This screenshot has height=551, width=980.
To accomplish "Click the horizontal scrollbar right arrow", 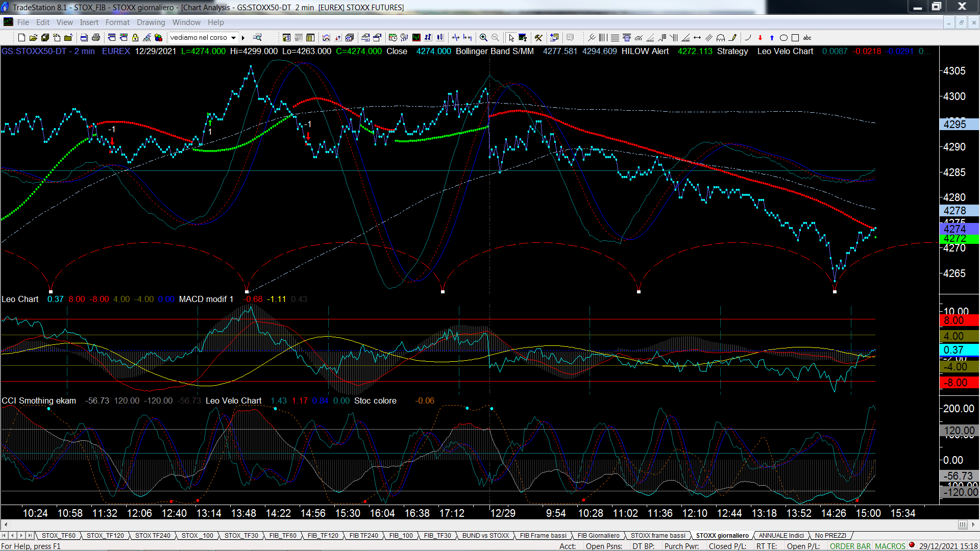I will [x=973, y=524].
